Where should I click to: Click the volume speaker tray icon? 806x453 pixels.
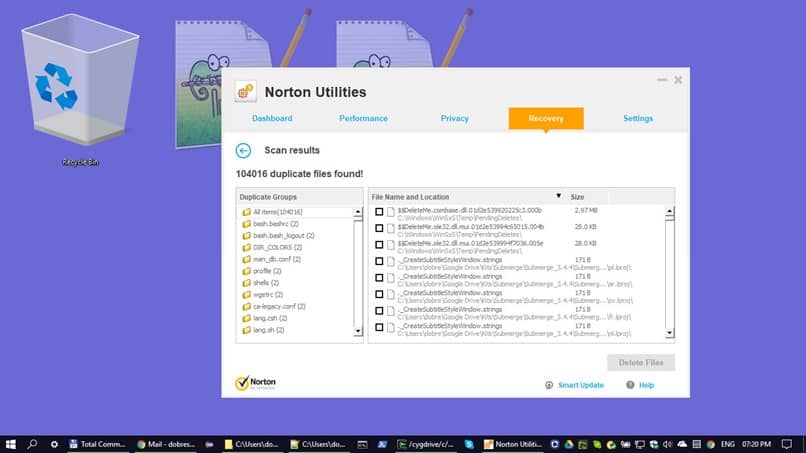tap(667, 444)
